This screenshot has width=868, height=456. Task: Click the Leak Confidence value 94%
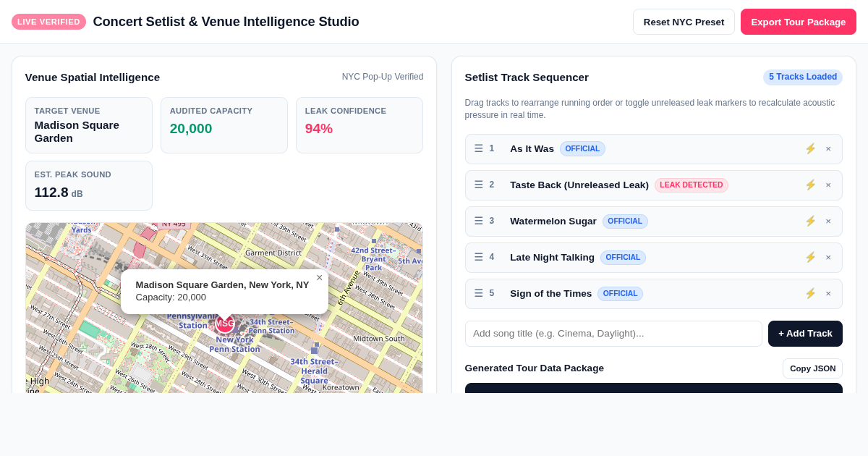319,128
